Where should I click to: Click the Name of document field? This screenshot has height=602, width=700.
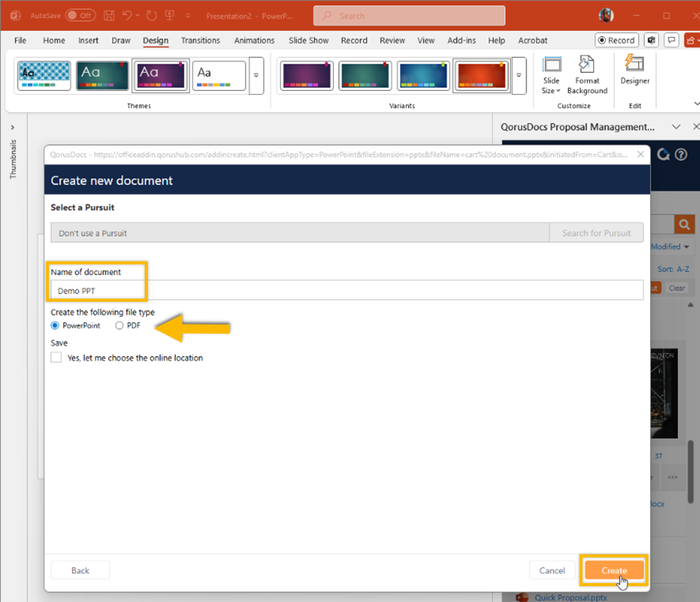(x=347, y=290)
